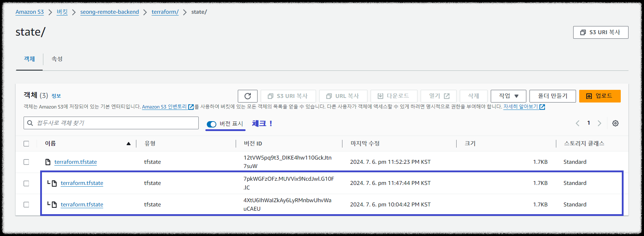
Task: Open terraform.tfstate version from 10:04:42 PM
Action: (x=82, y=205)
